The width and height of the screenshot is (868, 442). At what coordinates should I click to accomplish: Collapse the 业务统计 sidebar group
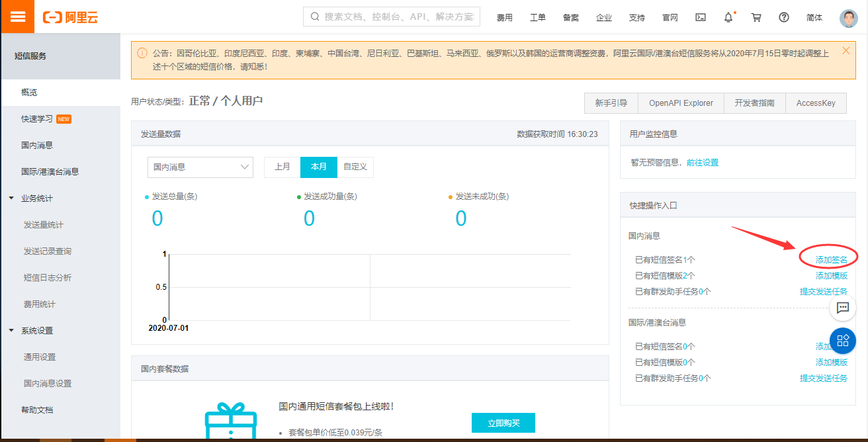tap(11, 199)
